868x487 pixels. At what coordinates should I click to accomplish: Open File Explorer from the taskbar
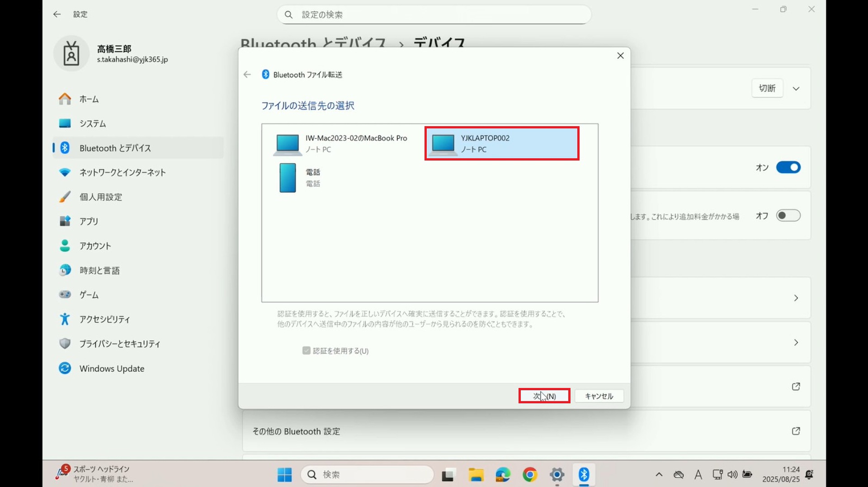476,474
